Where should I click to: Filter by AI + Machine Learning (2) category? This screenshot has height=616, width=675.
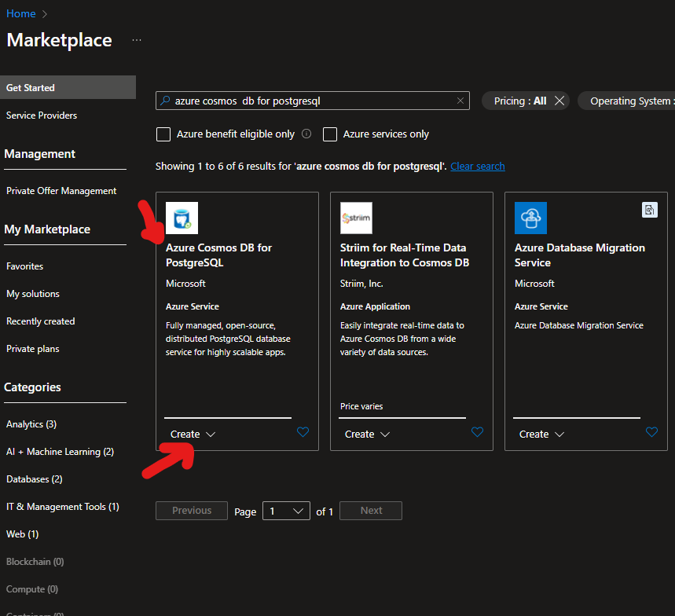pos(60,452)
